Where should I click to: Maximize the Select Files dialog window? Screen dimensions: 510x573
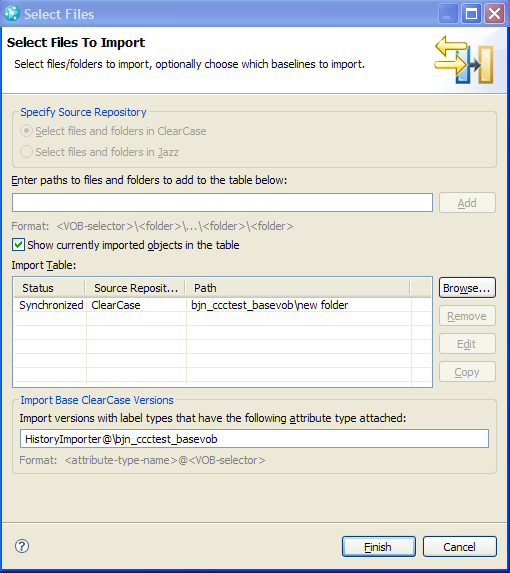click(471, 14)
